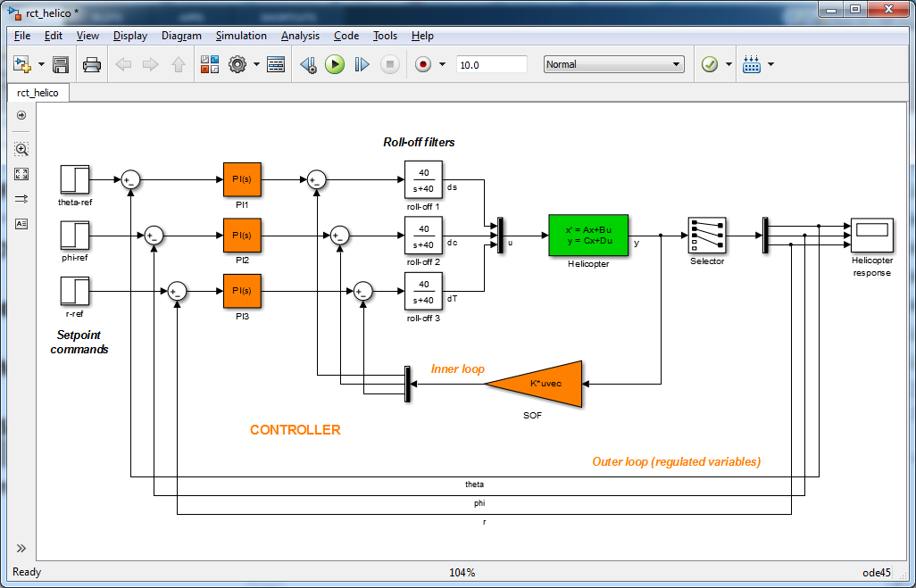
Task: Click the New Model toolbar icon
Action: click(x=22, y=64)
